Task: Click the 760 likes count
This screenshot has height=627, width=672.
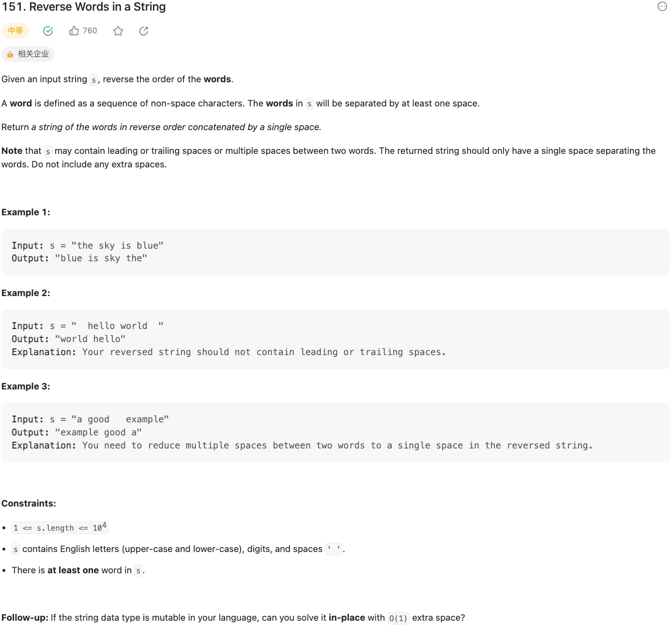Action: coord(90,31)
